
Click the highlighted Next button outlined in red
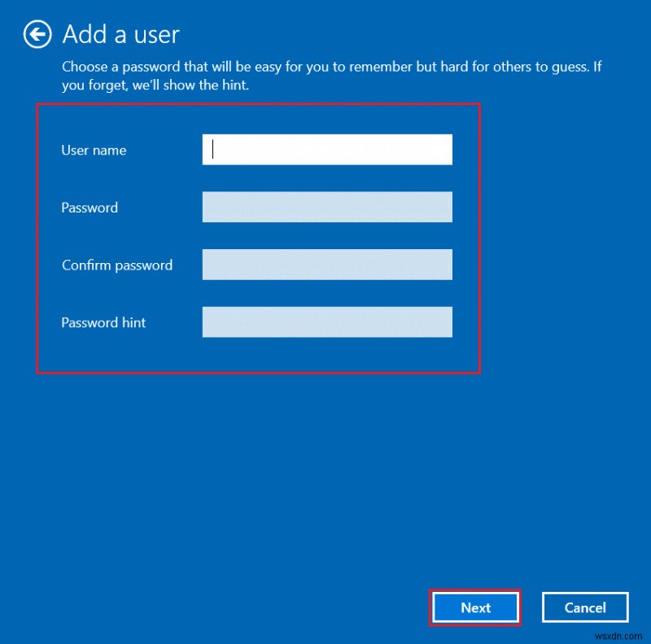(x=474, y=607)
